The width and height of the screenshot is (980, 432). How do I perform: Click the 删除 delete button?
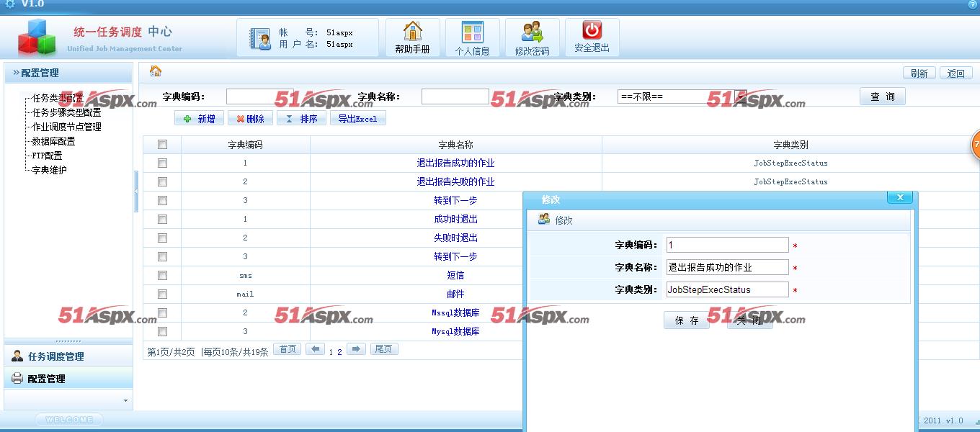(x=250, y=119)
